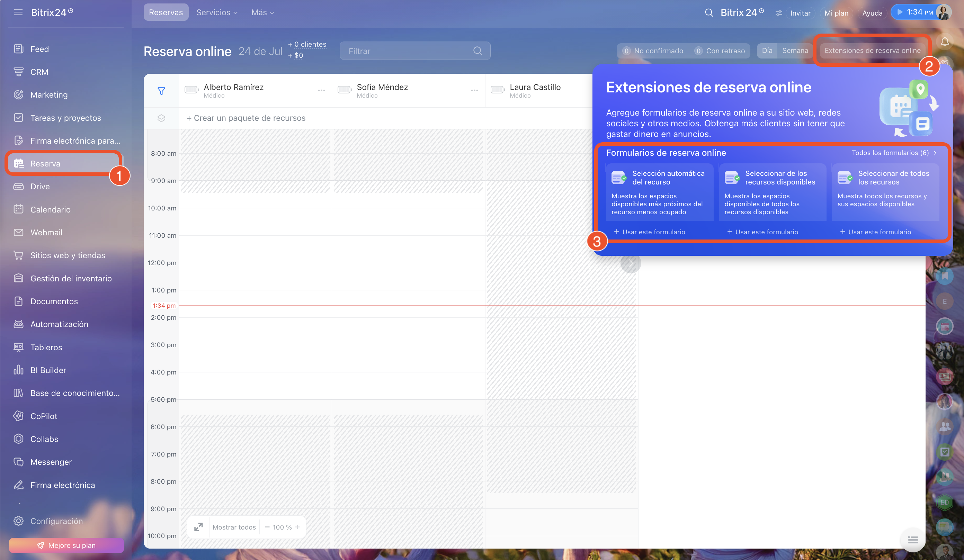Open Collabs section

point(44,439)
